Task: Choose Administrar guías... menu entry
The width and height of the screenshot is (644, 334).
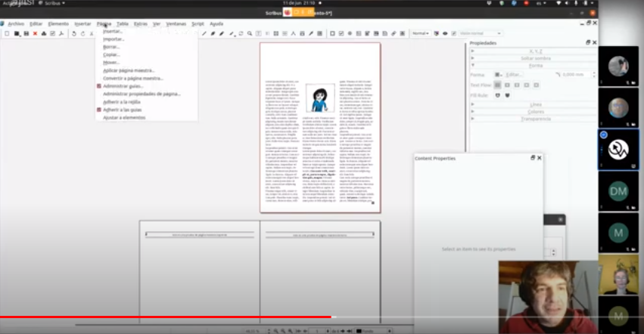Action: coord(123,86)
